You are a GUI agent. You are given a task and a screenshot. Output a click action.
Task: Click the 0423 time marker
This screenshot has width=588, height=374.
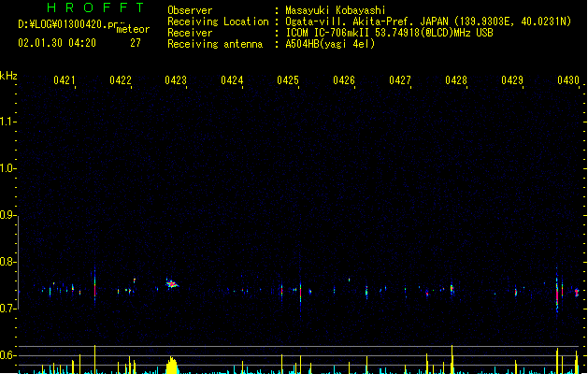[176, 80]
